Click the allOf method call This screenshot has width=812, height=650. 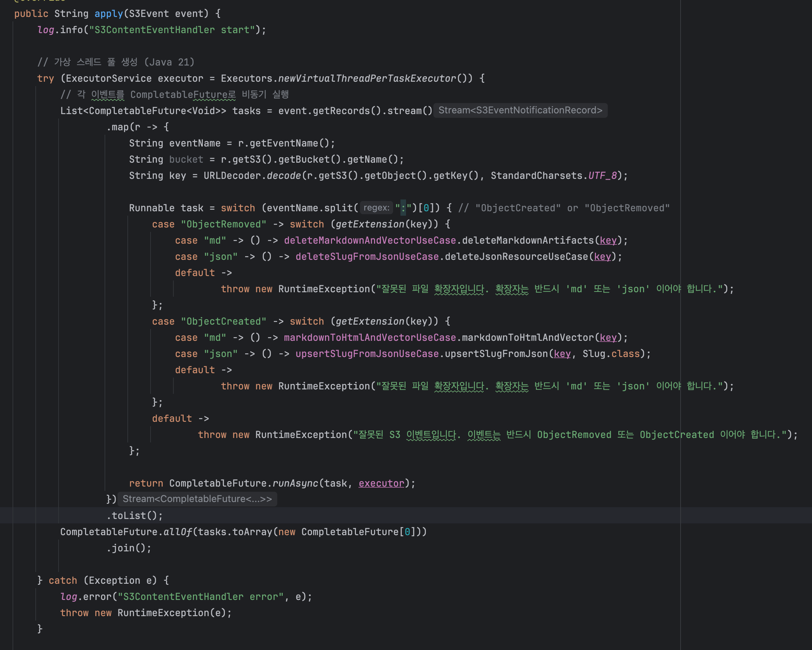[x=177, y=532]
